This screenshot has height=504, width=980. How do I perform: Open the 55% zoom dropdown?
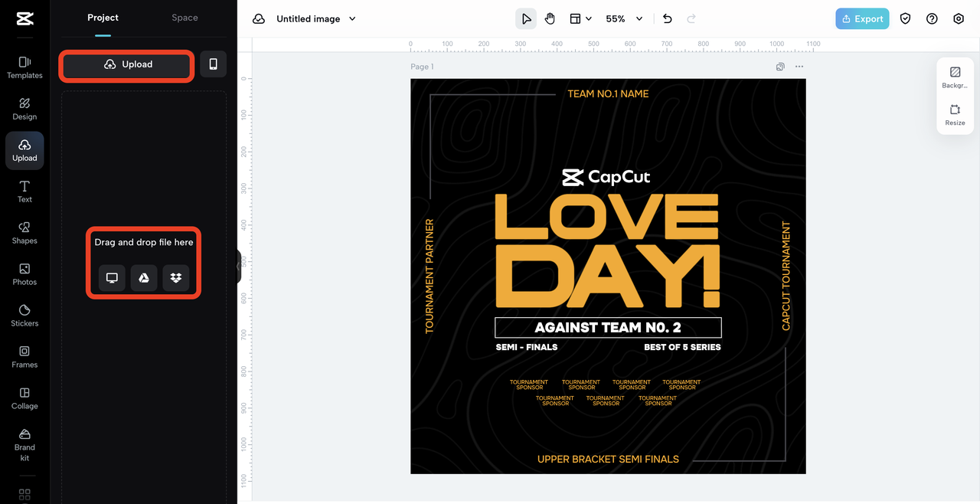[x=624, y=18]
